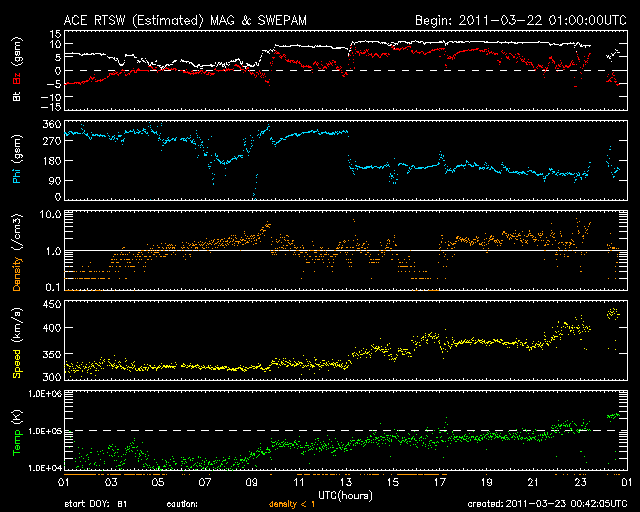Click the '270' tick on Phi axis
The image size is (640, 512).
click(52, 141)
